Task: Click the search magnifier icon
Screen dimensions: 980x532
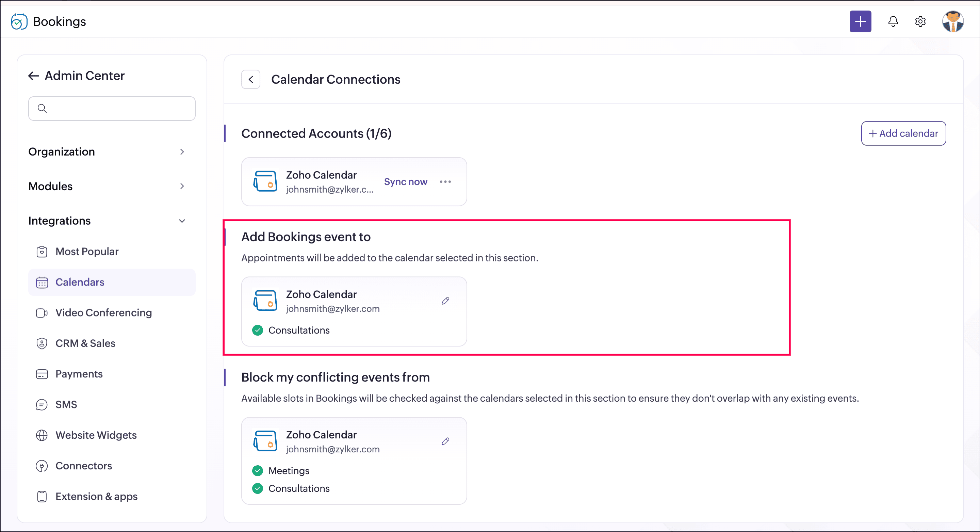Action: [42, 109]
